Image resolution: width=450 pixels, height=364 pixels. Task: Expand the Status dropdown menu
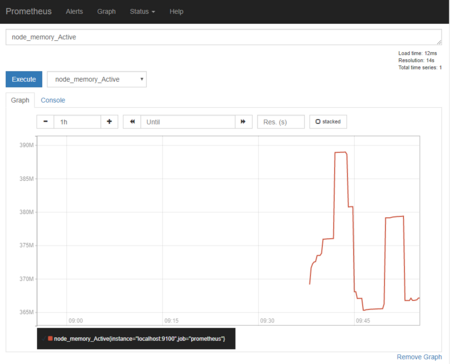[x=142, y=11]
